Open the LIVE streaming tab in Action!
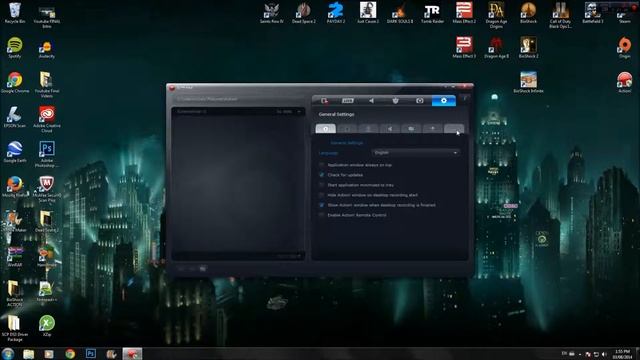Viewport: 640px width, 360px height. click(348, 100)
